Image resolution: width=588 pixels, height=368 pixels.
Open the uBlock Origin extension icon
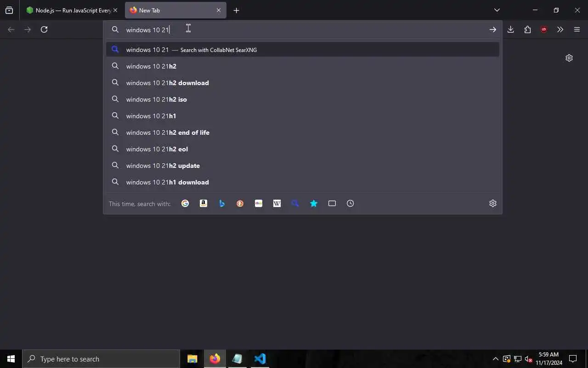544,29
